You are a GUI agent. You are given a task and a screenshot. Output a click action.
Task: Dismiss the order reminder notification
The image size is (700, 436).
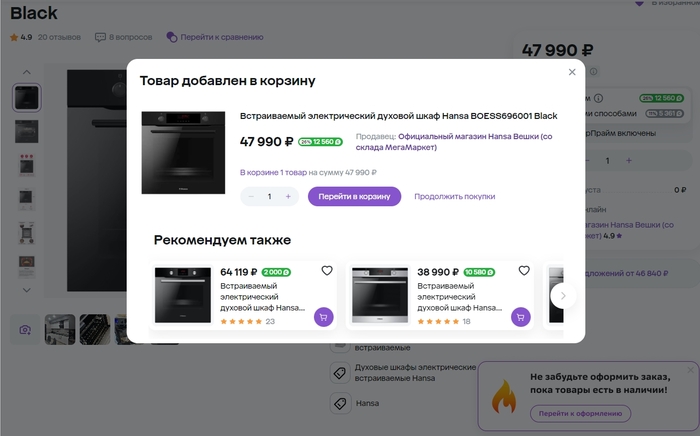coord(689,371)
